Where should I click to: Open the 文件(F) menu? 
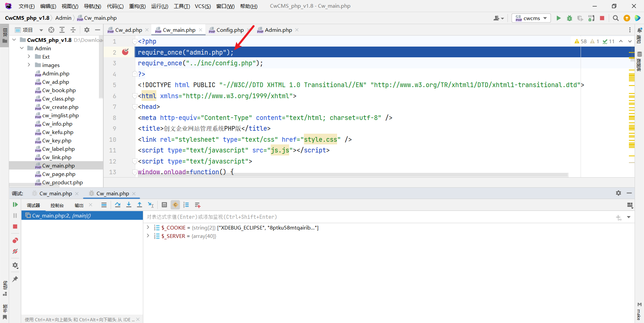point(27,6)
